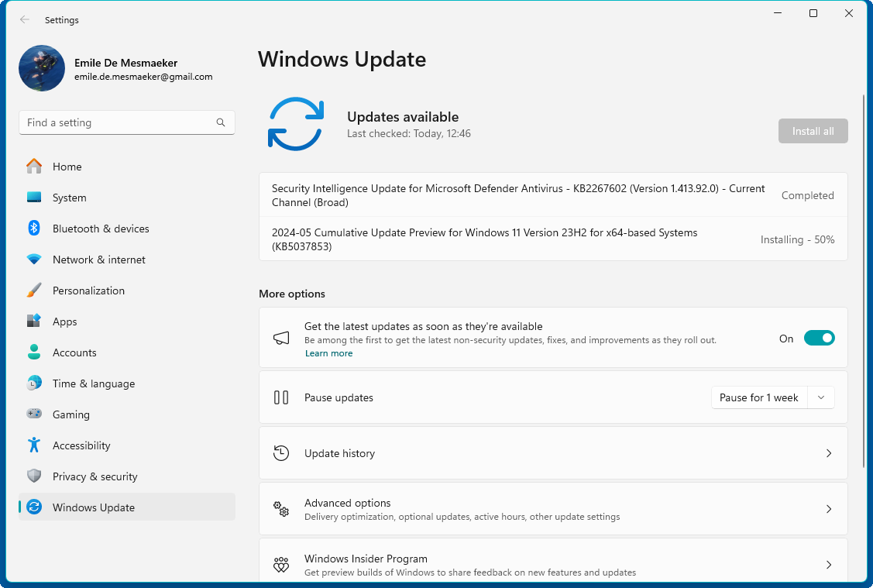Maximize the Settings window

click(x=813, y=13)
